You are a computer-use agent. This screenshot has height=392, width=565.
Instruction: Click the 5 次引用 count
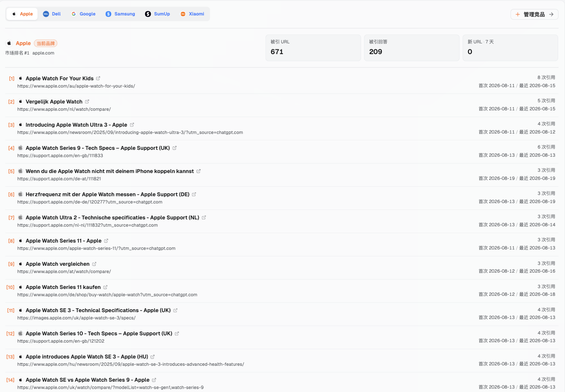tap(546, 100)
